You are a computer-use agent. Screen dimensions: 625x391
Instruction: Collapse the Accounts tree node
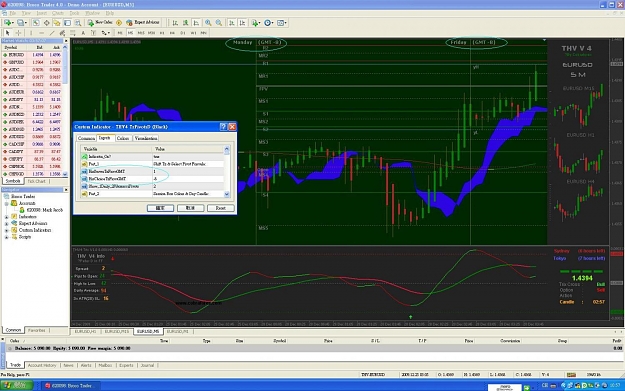6,203
